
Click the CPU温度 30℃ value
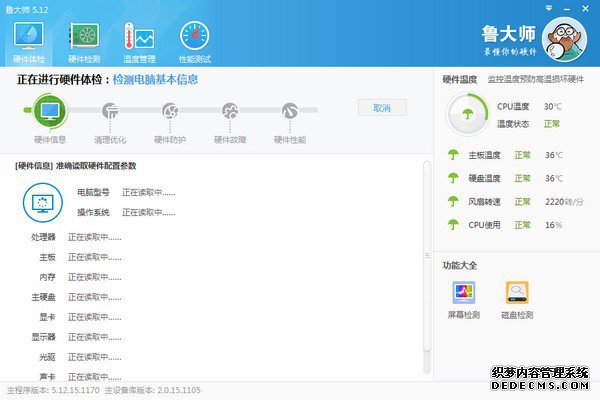(553, 106)
